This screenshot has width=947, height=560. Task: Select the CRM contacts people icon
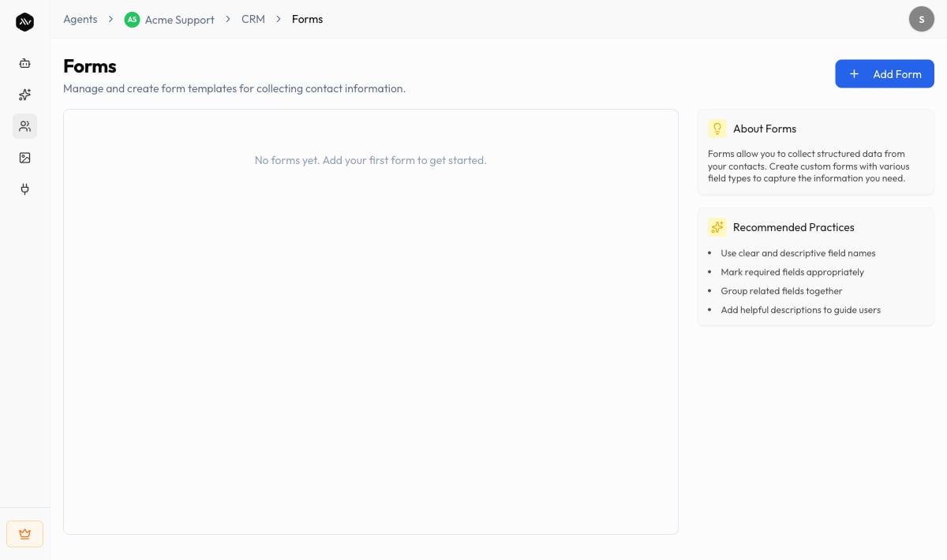pos(24,126)
